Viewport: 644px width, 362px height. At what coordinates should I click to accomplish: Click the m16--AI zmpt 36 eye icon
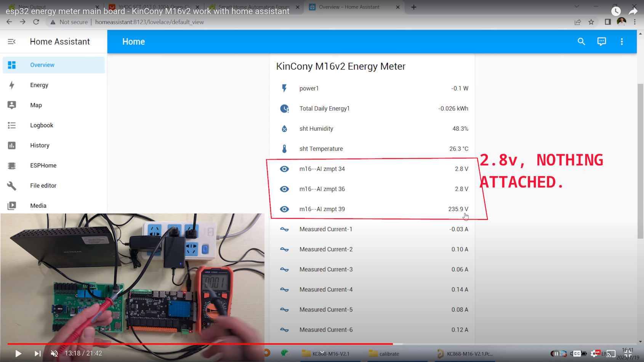pyautogui.click(x=284, y=189)
